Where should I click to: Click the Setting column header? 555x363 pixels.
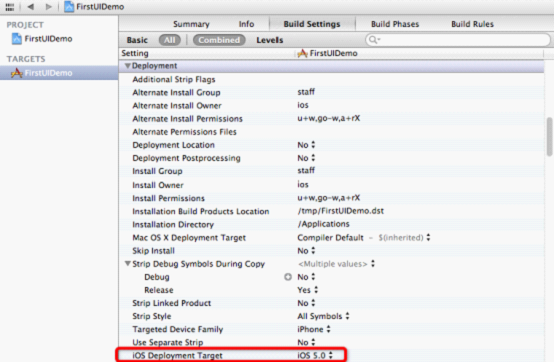[x=135, y=53]
